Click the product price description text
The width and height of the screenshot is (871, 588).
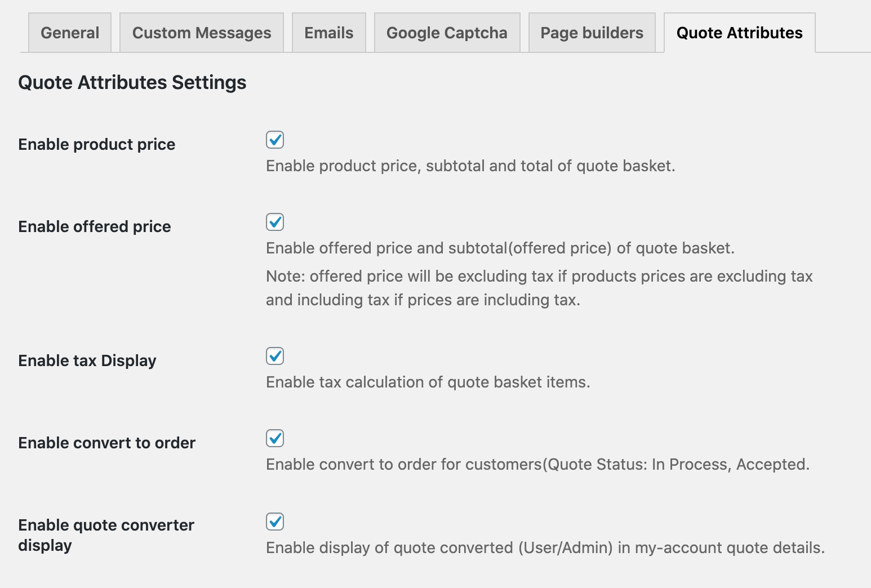pos(471,166)
